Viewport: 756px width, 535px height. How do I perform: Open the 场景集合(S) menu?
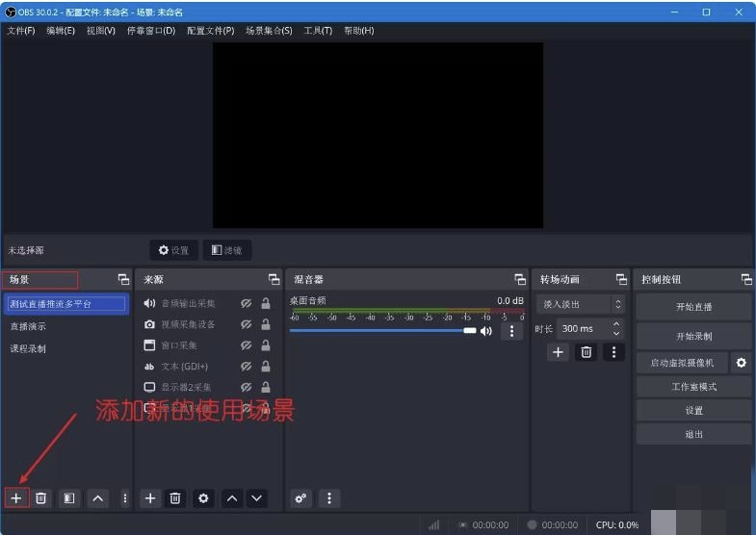coord(269,31)
